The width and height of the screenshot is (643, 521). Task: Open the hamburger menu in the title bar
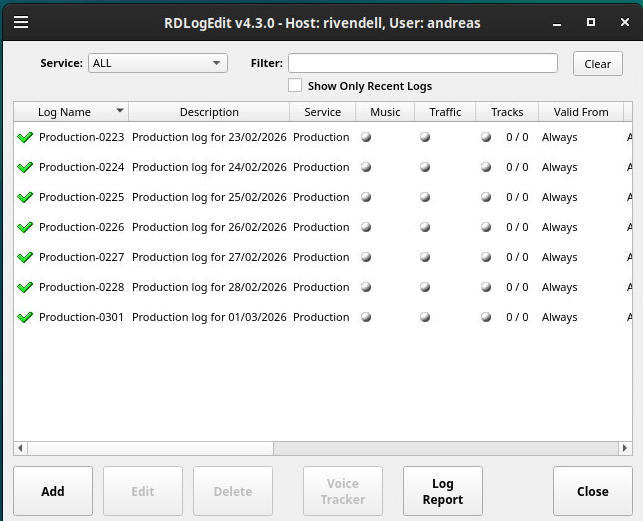21,22
